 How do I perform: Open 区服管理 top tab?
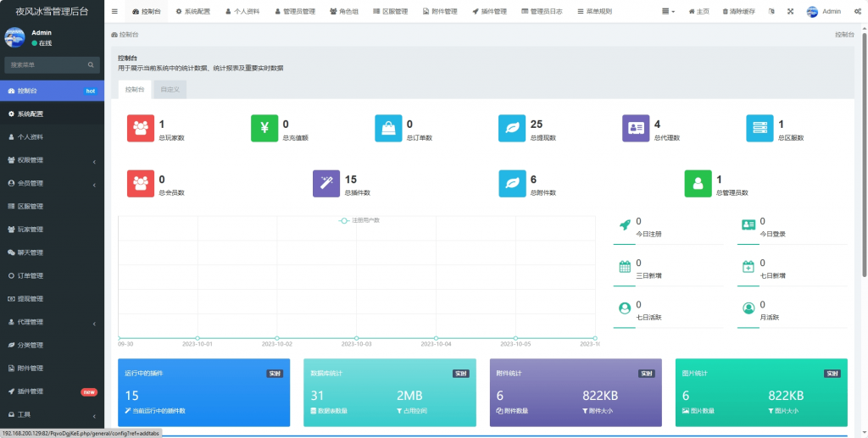pyautogui.click(x=390, y=11)
